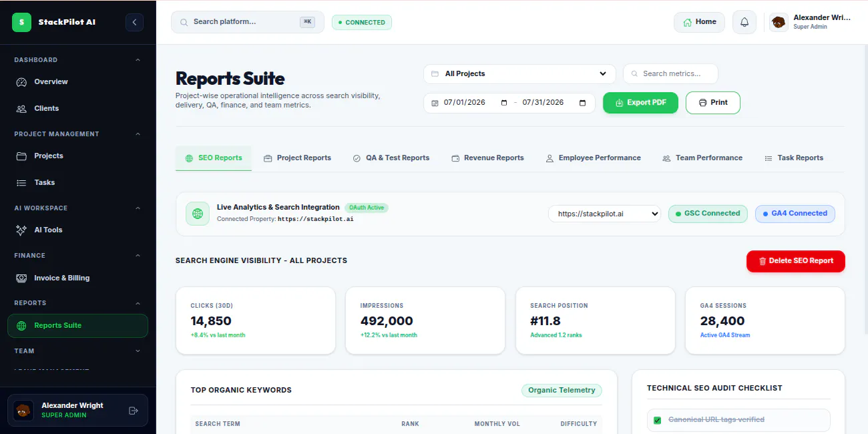Click the Overview gauge icon in sidebar

[x=21, y=82]
